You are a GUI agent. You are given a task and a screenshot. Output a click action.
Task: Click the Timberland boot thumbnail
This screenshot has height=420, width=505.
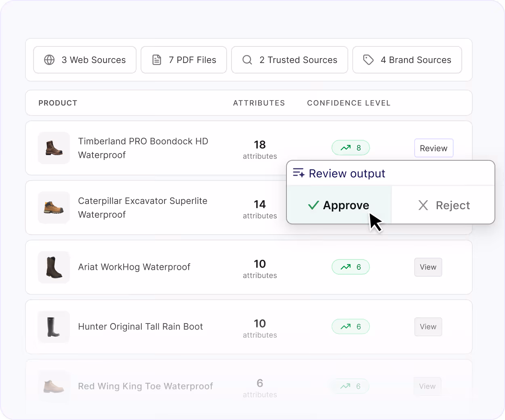pyautogui.click(x=54, y=148)
